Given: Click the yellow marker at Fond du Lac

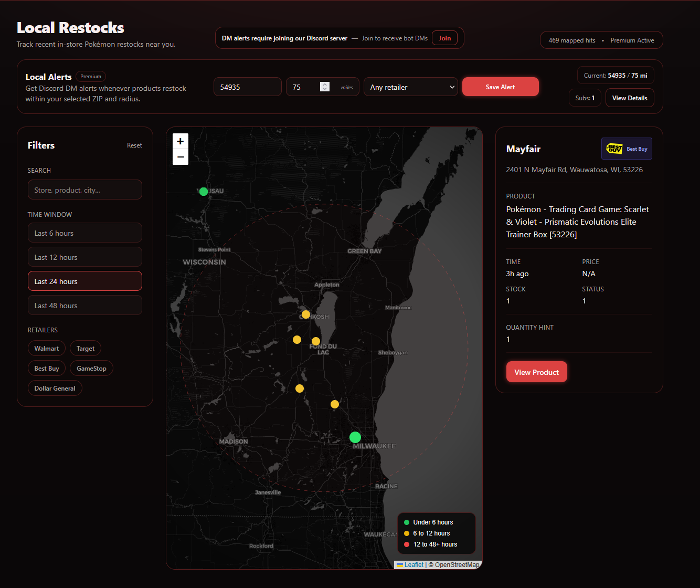Looking at the screenshot, I should tap(316, 341).
